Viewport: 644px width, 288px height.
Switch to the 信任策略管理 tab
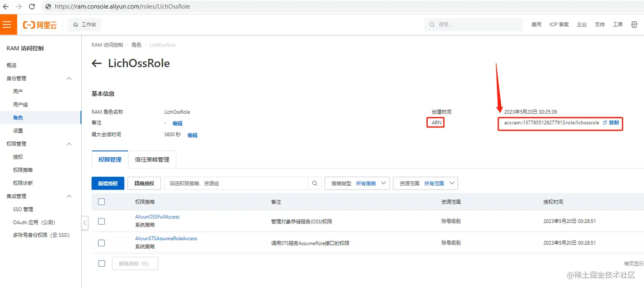click(152, 159)
